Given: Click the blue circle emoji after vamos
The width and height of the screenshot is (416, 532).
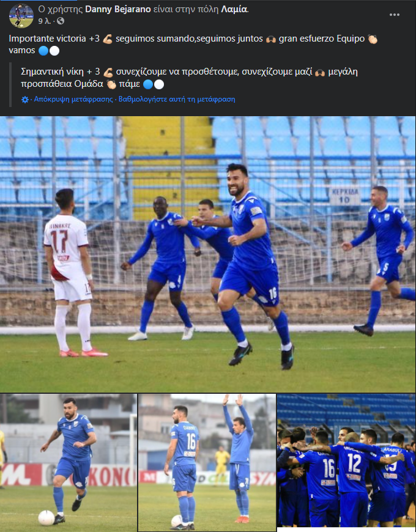Looking at the screenshot, I should pos(43,51).
